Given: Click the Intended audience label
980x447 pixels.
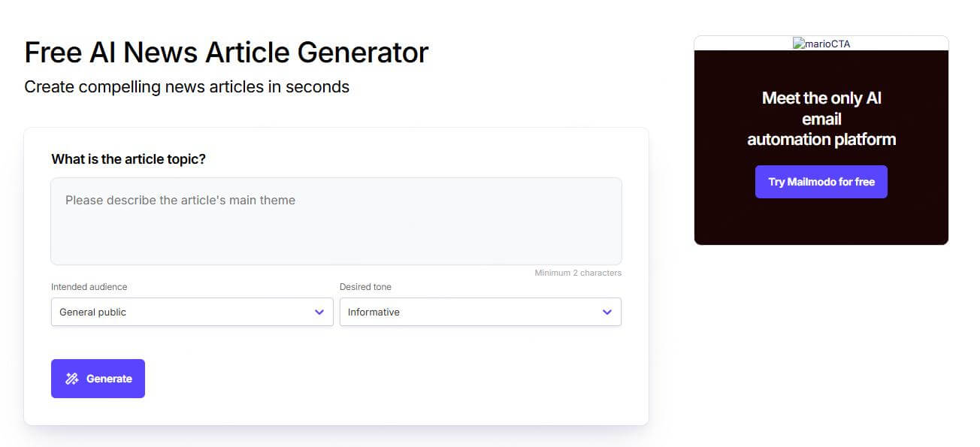Looking at the screenshot, I should pos(89,286).
